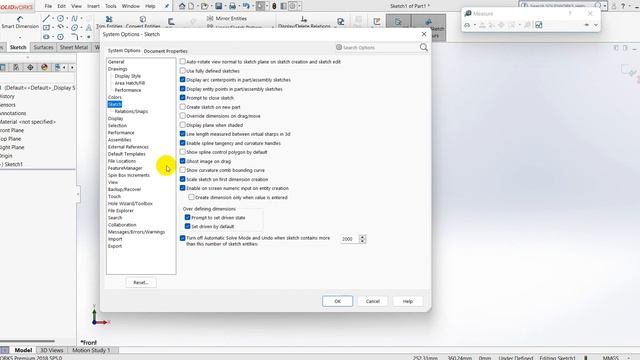Select the sketch Text tool
Screen dimensions: 640x360
[x=88, y=27]
